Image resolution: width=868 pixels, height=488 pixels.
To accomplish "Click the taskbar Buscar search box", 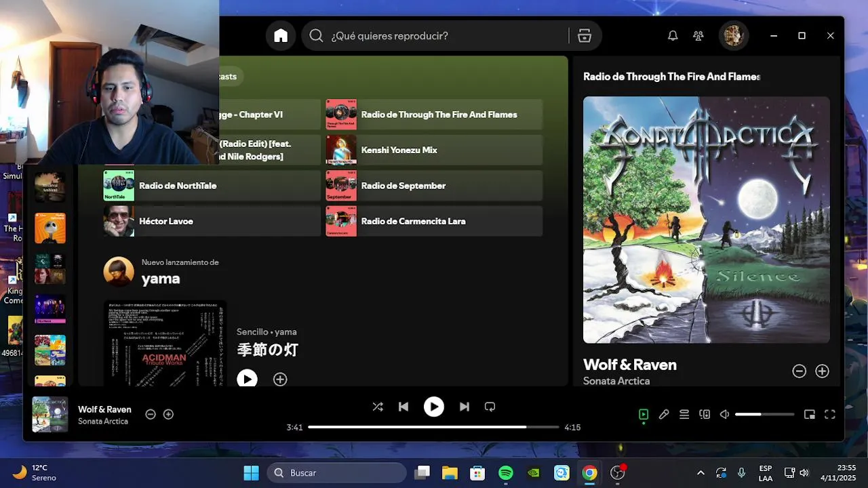I will pos(337,472).
